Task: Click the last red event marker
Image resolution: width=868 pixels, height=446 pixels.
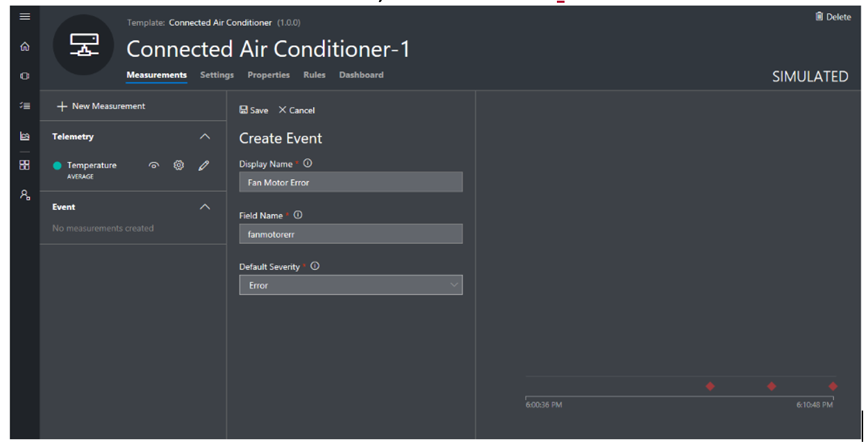Action: pos(833,386)
